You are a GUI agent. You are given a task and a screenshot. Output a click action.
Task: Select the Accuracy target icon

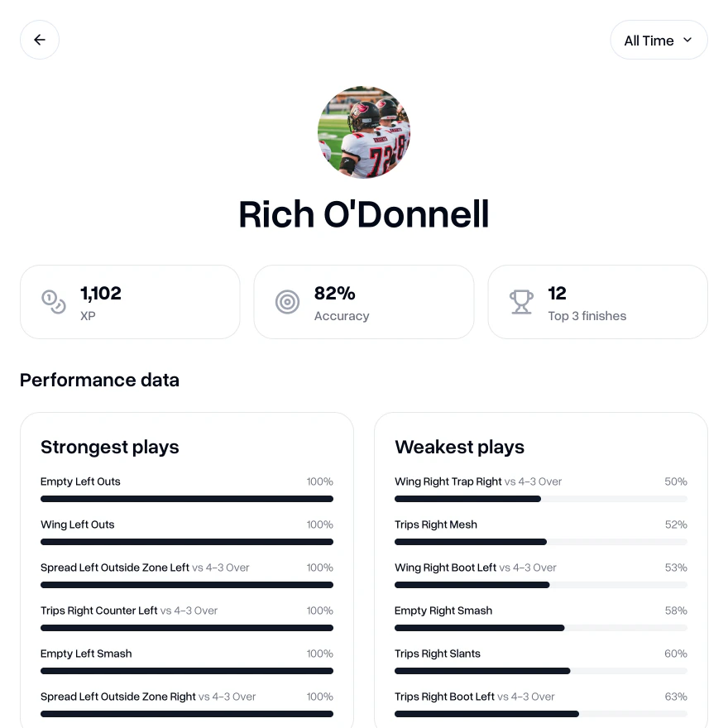[x=287, y=302]
